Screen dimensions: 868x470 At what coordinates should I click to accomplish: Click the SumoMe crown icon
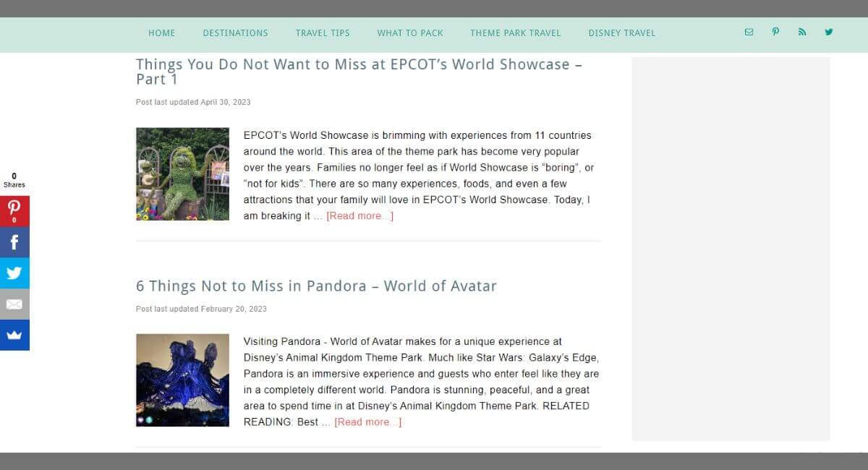click(14, 335)
